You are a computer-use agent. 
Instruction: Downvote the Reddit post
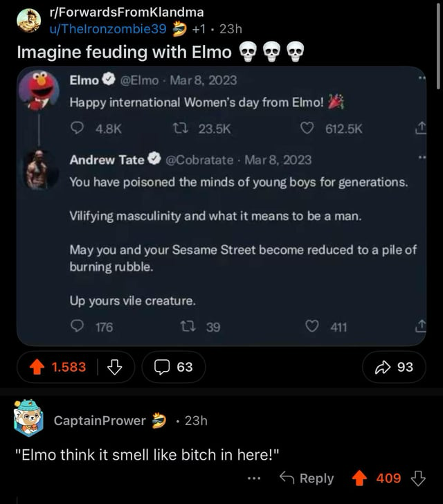115,367
